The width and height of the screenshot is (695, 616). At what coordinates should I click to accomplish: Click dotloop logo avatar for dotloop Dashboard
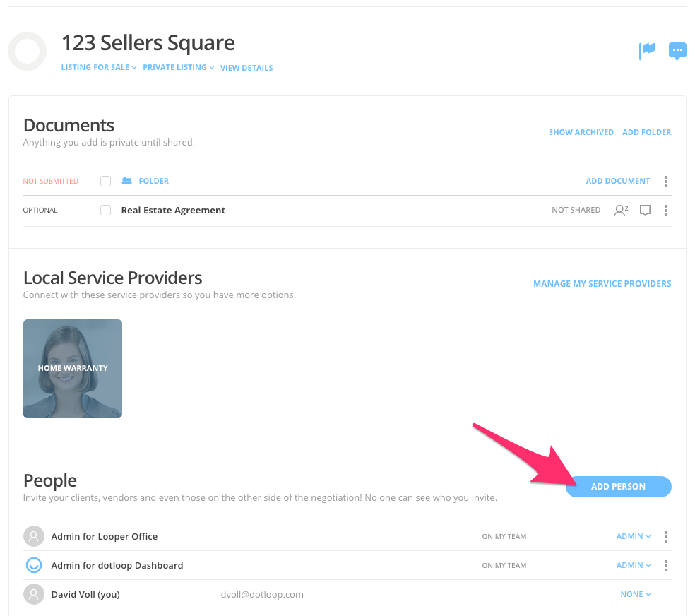(x=34, y=565)
